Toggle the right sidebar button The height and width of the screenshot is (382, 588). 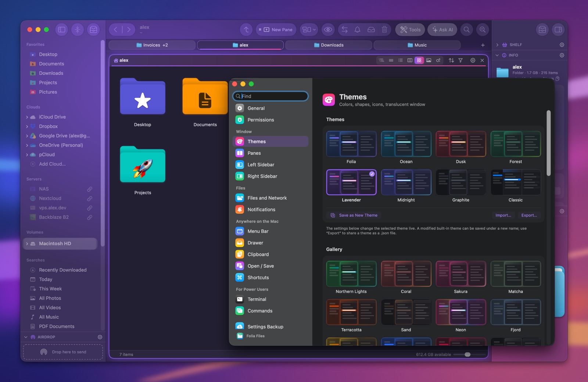pos(558,30)
